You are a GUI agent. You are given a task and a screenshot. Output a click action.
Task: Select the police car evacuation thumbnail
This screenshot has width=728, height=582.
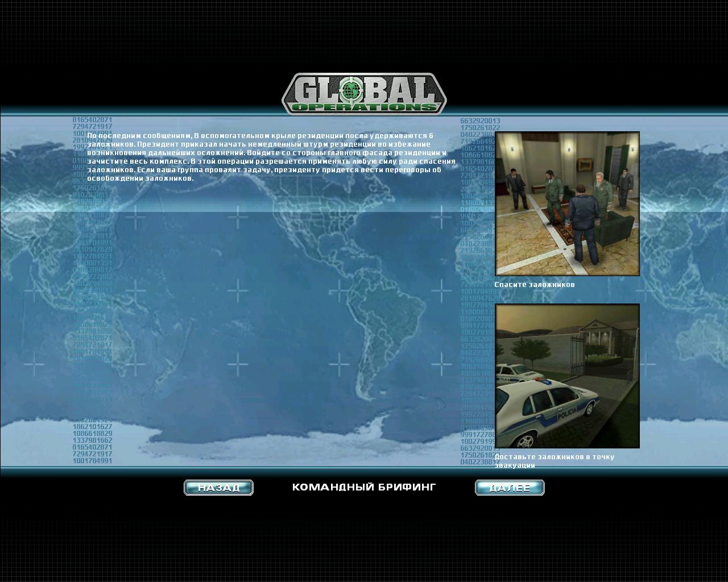click(567, 376)
